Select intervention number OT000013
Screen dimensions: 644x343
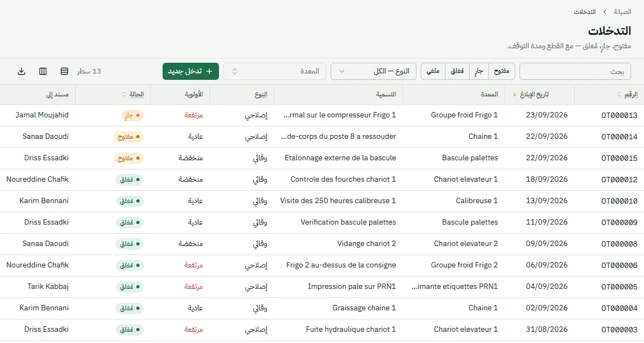pos(619,115)
